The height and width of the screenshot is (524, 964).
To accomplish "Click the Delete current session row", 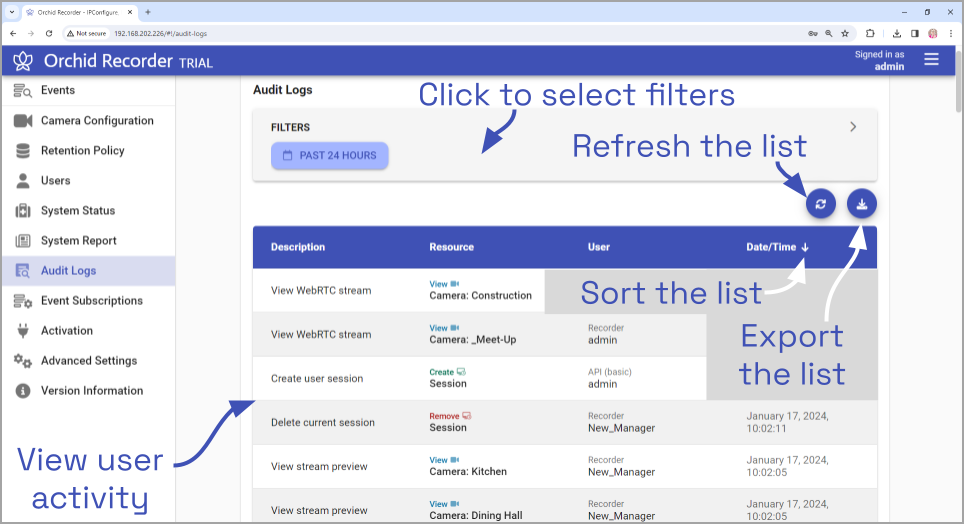I will point(564,423).
